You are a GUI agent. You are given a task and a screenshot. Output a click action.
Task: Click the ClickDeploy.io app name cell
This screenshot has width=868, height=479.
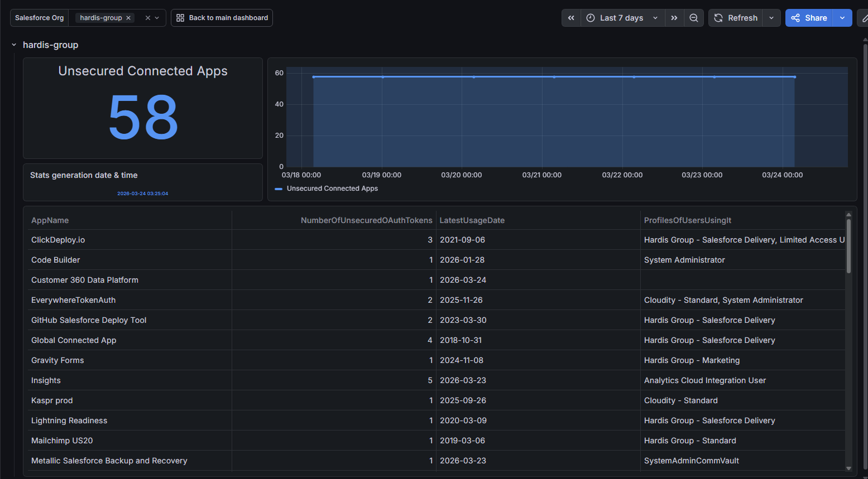58,240
